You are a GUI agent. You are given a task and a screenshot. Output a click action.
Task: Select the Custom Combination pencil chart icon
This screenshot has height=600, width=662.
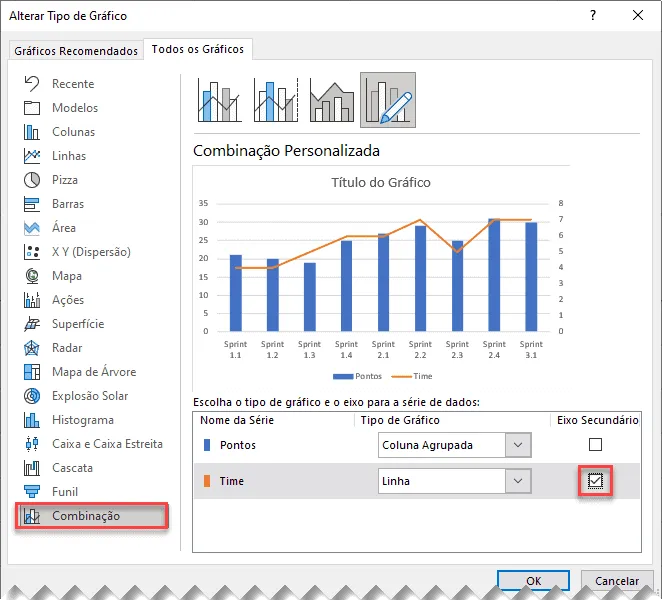[388, 100]
